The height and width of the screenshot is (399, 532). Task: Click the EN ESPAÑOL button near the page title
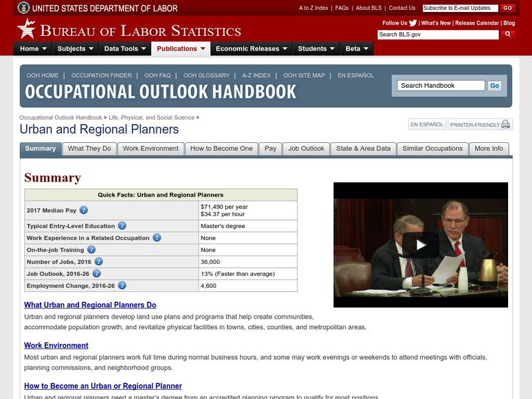tap(427, 124)
